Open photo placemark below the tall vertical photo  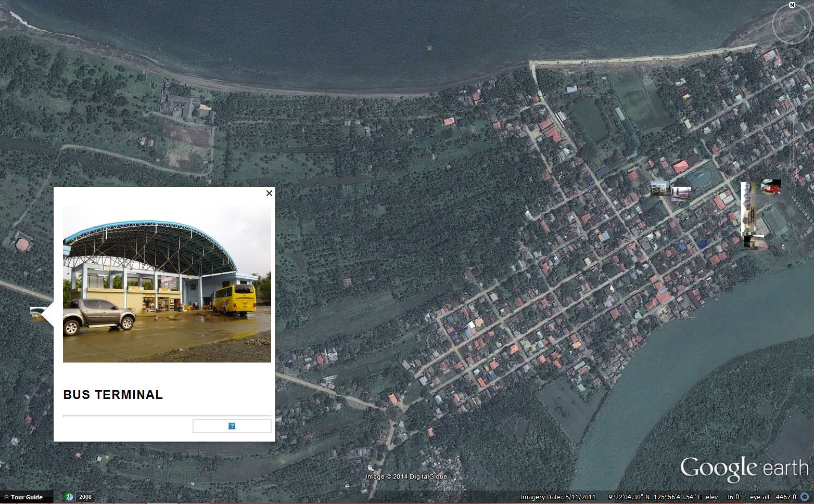click(x=754, y=242)
